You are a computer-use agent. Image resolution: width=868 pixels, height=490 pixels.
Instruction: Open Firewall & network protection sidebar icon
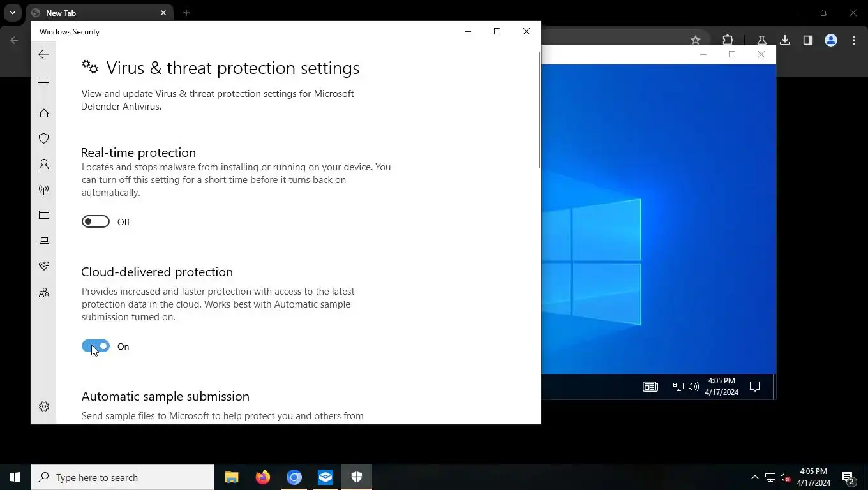click(44, 189)
